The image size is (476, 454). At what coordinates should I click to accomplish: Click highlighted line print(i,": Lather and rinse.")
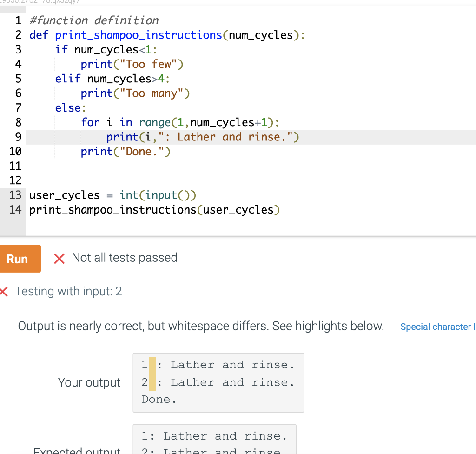[x=203, y=137]
